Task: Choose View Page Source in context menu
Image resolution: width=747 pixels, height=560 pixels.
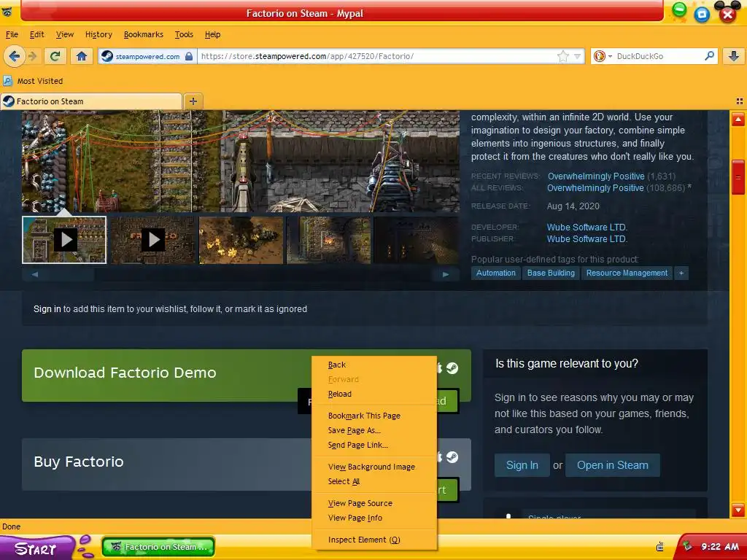Action: click(374, 503)
